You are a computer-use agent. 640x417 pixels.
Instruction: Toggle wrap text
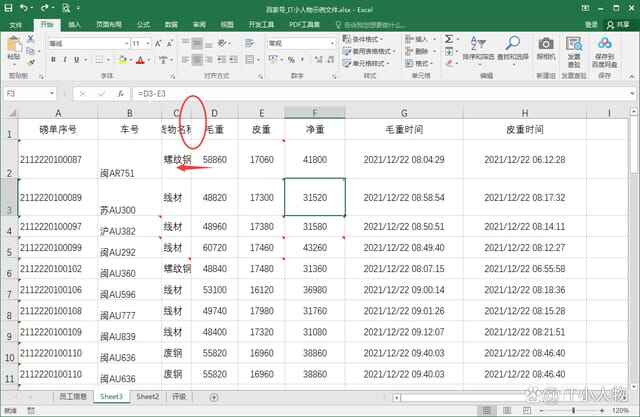click(249, 43)
